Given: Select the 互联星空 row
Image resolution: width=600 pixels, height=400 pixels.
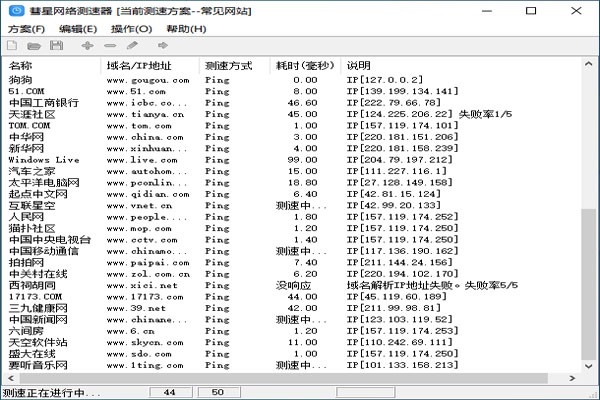Looking at the screenshot, I should coord(293,206).
